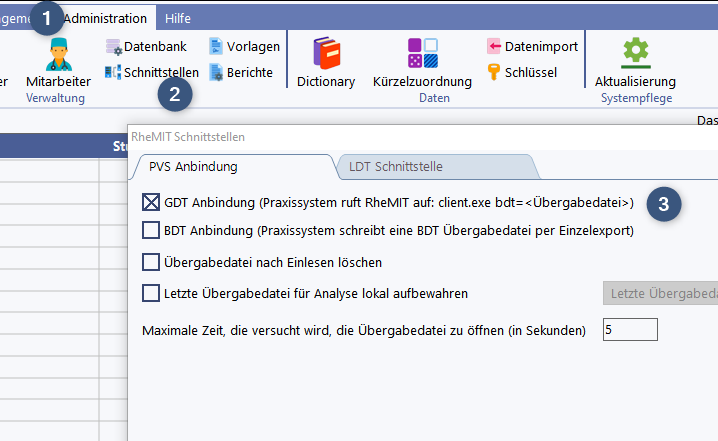Screen dimensions: 718x441
Task: Enable Übergabedatei nach Einlesen löschen
Action: point(151,262)
